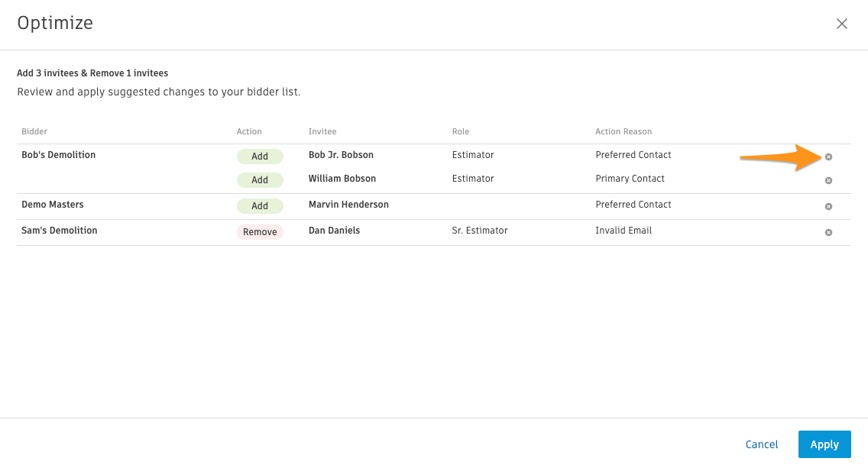Screen dimensions: 868x468
Task: Close the Optimize dialog
Action: (x=842, y=24)
